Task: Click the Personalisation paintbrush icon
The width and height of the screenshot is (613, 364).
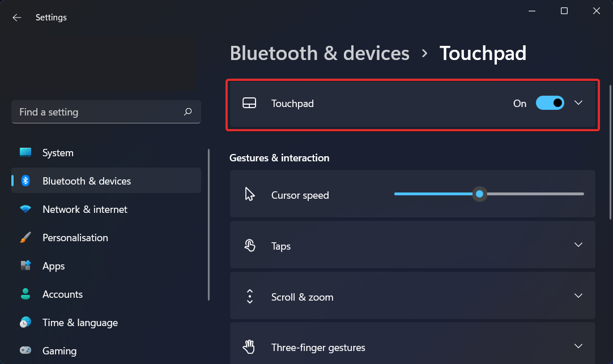Action: point(25,237)
